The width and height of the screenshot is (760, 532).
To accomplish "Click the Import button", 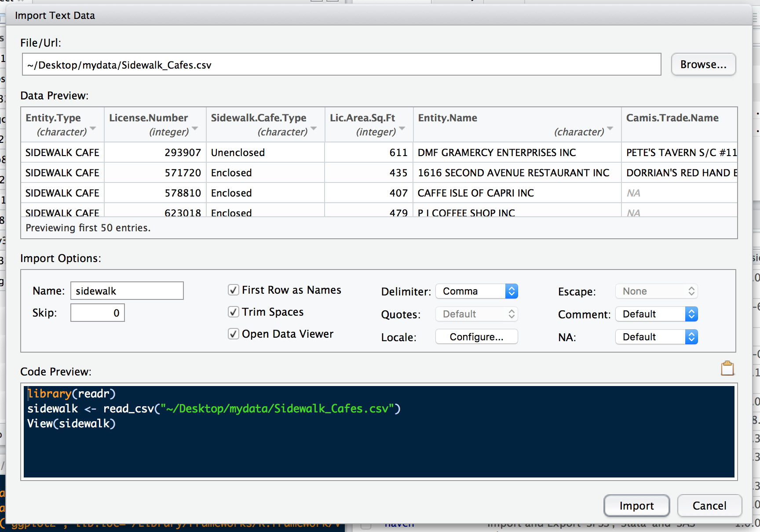I will (636, 506).
